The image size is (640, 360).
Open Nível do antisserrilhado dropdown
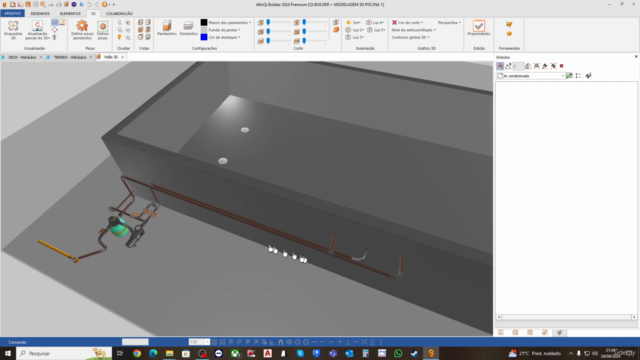pyautogui.click(x=413, y=30)
